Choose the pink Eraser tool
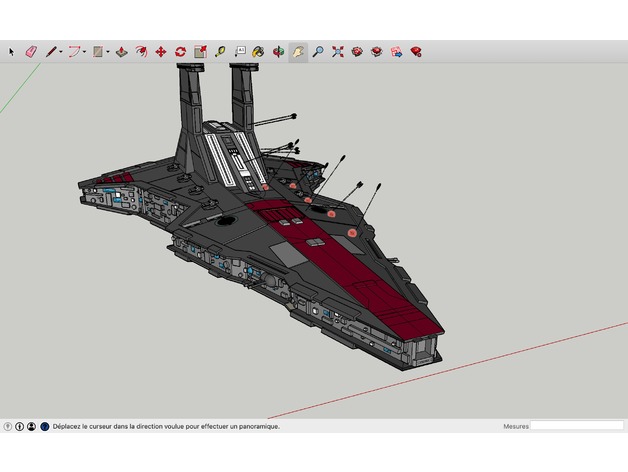The image size is (628, 472). pyautogui.click(x=30, y=51)
